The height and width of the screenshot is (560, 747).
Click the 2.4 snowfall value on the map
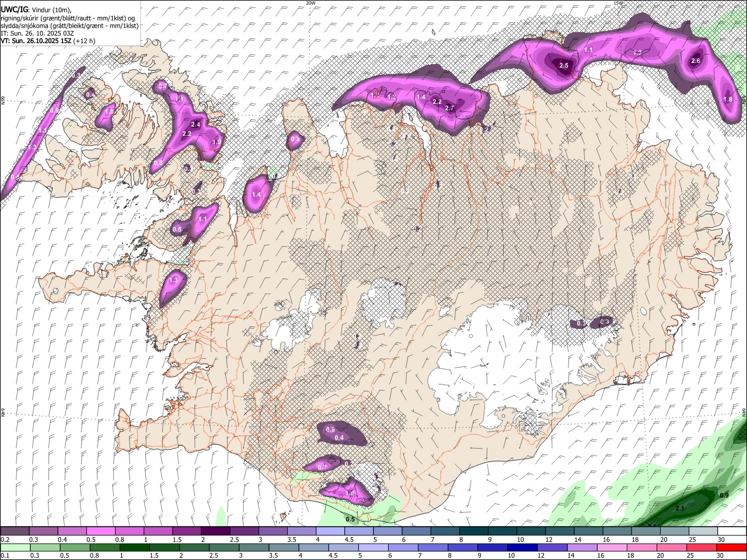click(196, 124)
